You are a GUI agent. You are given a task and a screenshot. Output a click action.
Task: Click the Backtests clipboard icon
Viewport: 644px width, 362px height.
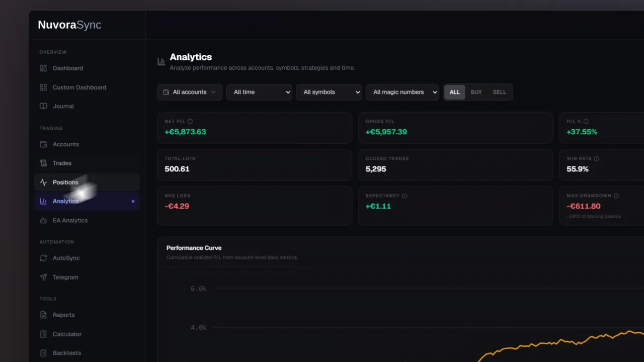[x=43, y=353]
